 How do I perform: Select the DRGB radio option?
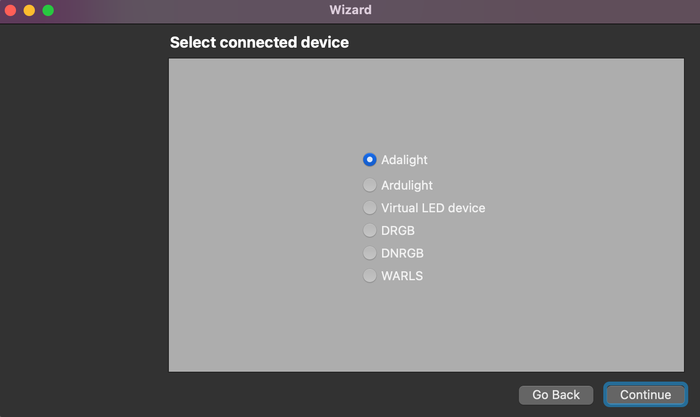click(x=370, y=230)
